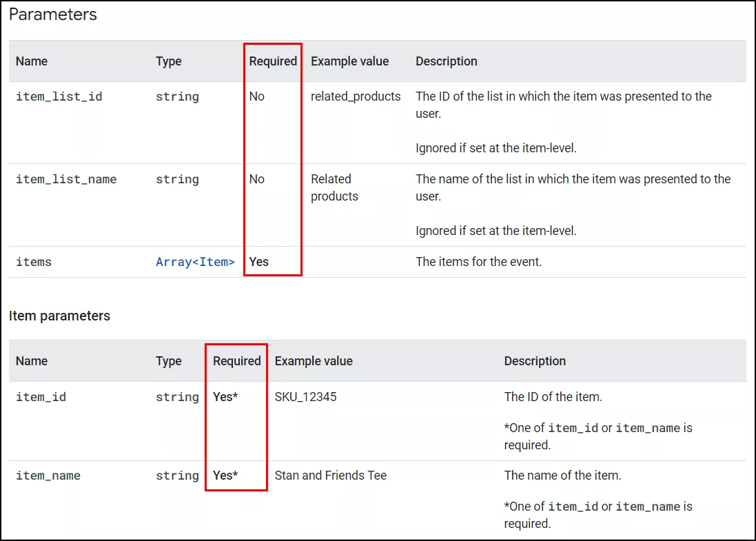This screenshot has height=541, width=756.
Task: Click 'Yes*' in the item_id row
Action: click(225, 397)
